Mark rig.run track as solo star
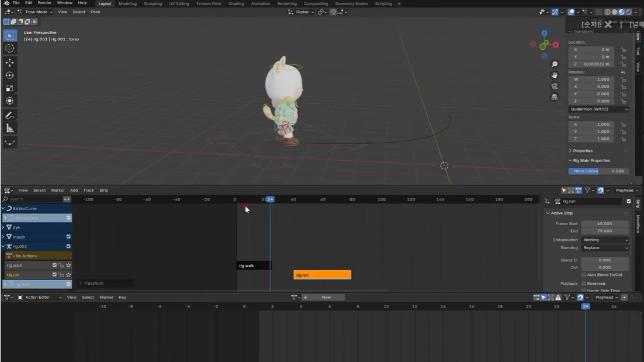The height and width of the screenshot is (362, 644). 68,275
